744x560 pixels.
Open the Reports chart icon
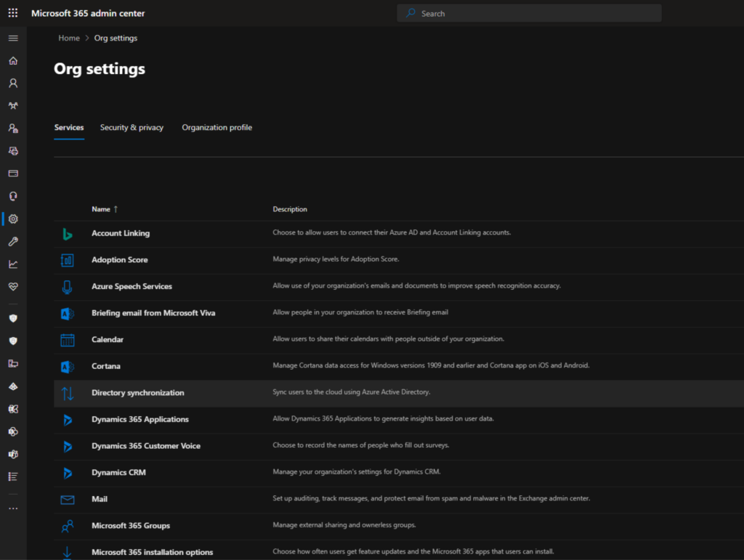tap(13, 264)
